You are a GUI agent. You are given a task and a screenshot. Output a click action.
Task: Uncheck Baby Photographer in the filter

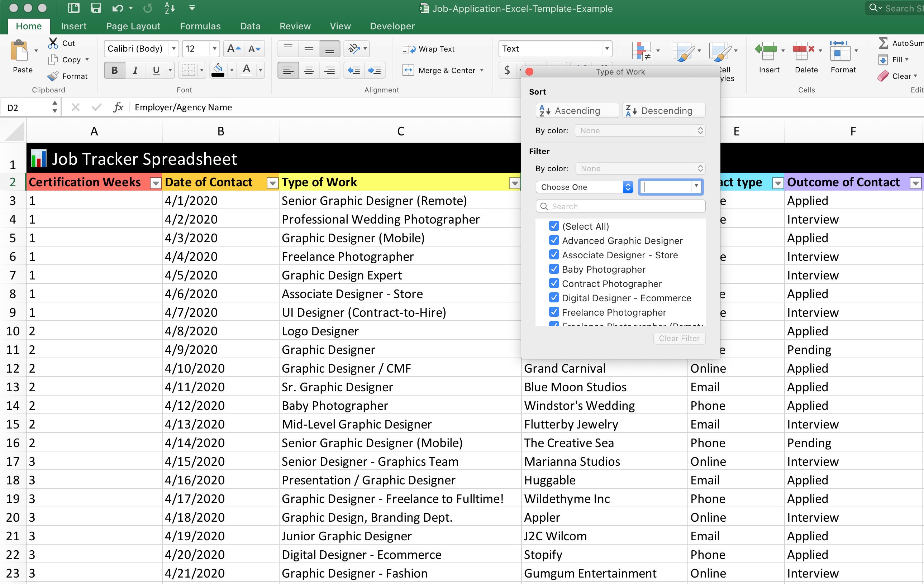[x=554, y=269]
